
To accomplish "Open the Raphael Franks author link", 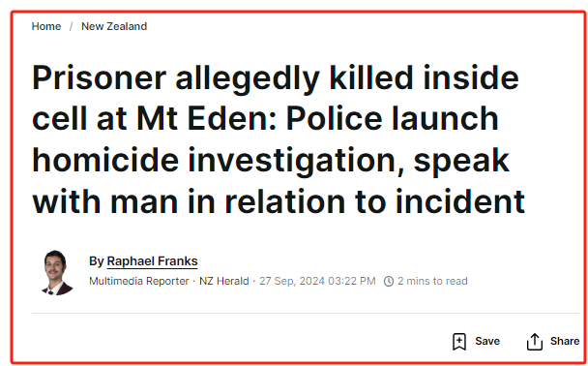I will pyautogui.click(x=152, y=261).
